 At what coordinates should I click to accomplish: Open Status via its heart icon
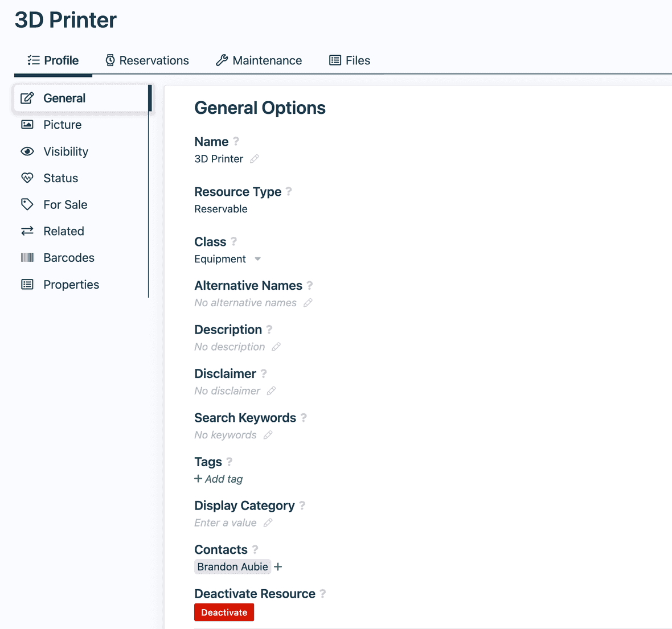(x=27, y=178)
